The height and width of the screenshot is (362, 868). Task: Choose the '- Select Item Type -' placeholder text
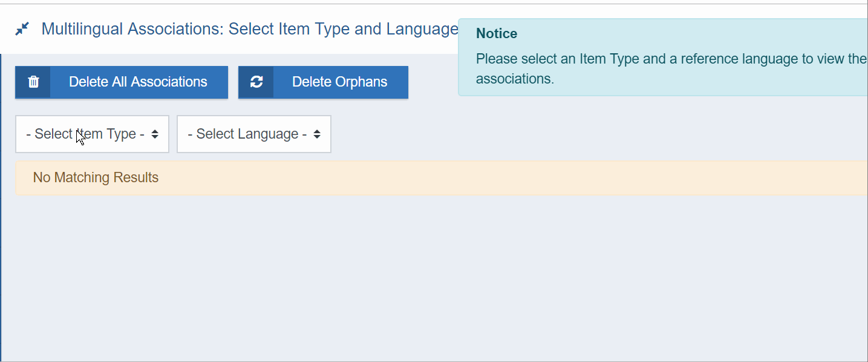85,134
